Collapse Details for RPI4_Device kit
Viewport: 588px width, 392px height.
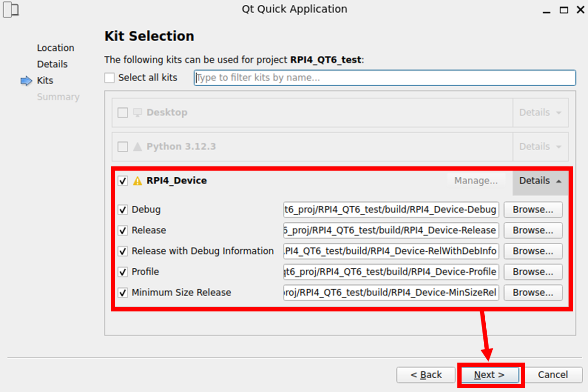540,181
